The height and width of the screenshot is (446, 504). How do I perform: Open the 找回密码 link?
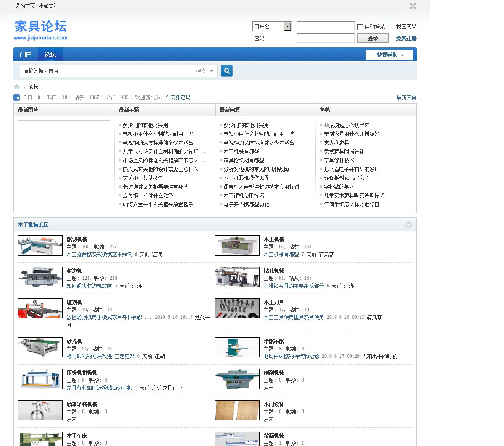406,26
